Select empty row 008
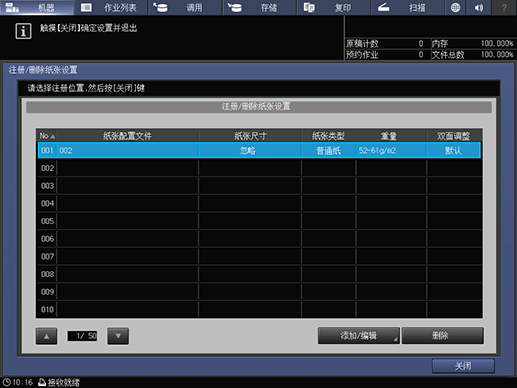The height and width of the screenshot is (388, 517). point(259,274)
